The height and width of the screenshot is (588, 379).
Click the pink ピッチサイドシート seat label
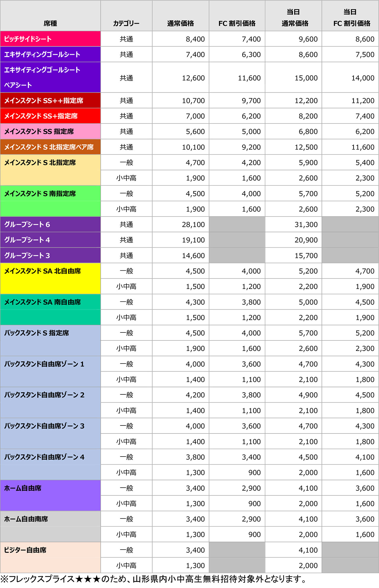tap(50, 39)
